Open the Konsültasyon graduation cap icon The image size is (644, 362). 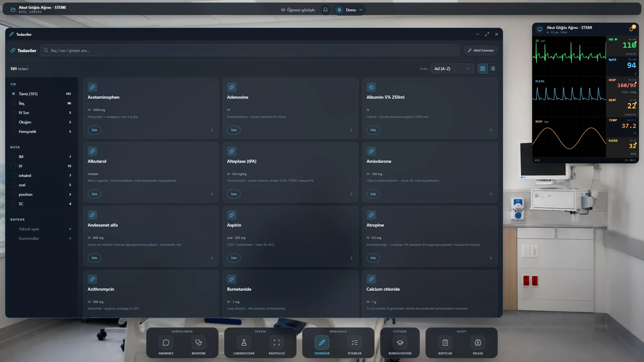pyautogui.click(x=400, y=343)
